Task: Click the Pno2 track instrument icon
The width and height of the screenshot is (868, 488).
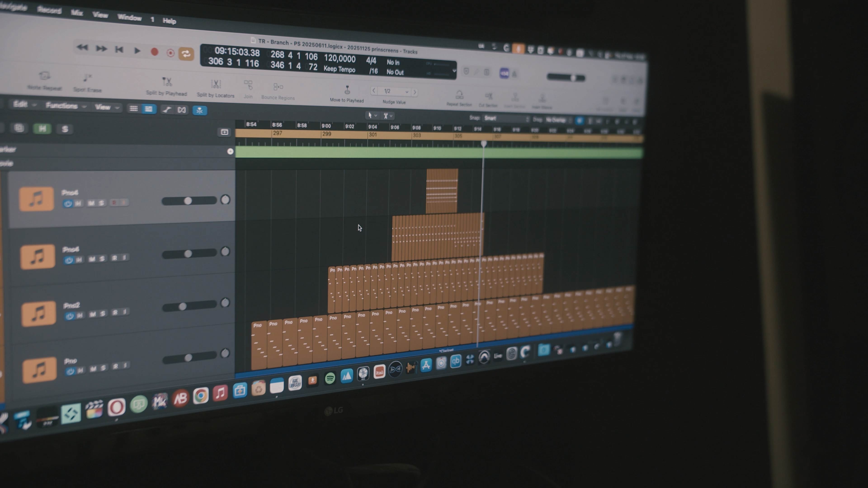Action: 38,313
